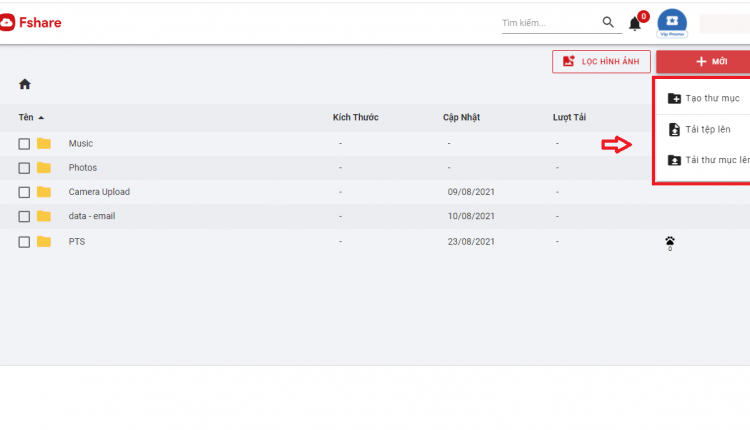
Task: Open the PTS folder name
Action: click(77, 242)
